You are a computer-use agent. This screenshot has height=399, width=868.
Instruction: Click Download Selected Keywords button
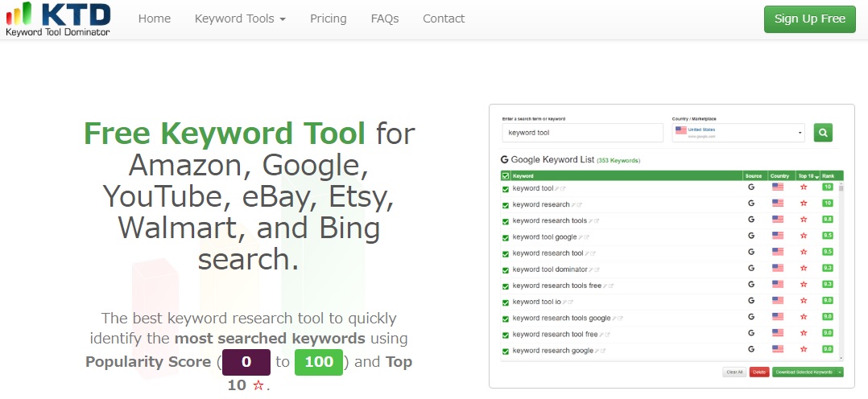[804, 372]
